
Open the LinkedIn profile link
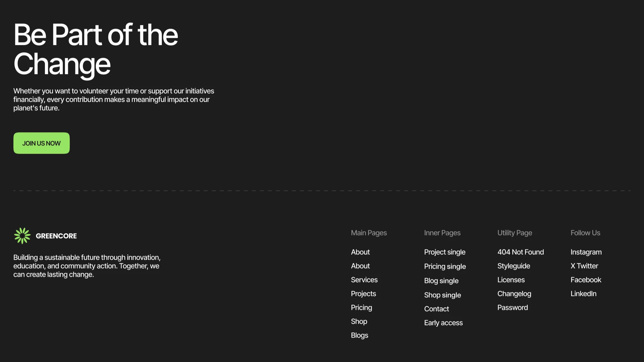(583, 294)
